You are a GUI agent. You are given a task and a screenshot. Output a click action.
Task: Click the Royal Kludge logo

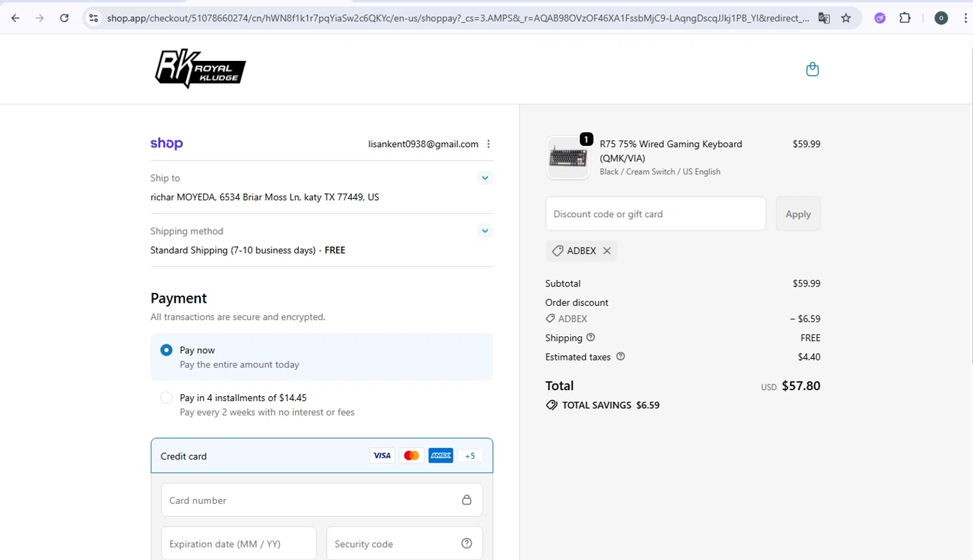click(200, 69)
